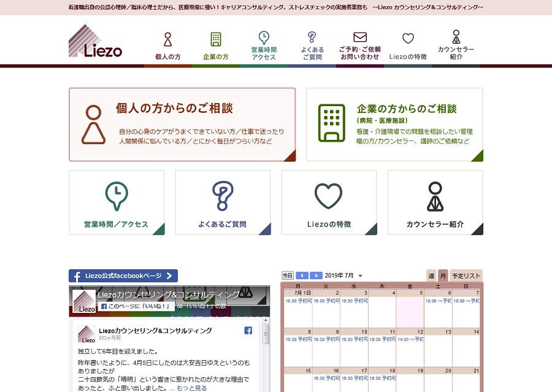
Task: Open 企業の方 building icon in navigation
Action: (215, 40)
